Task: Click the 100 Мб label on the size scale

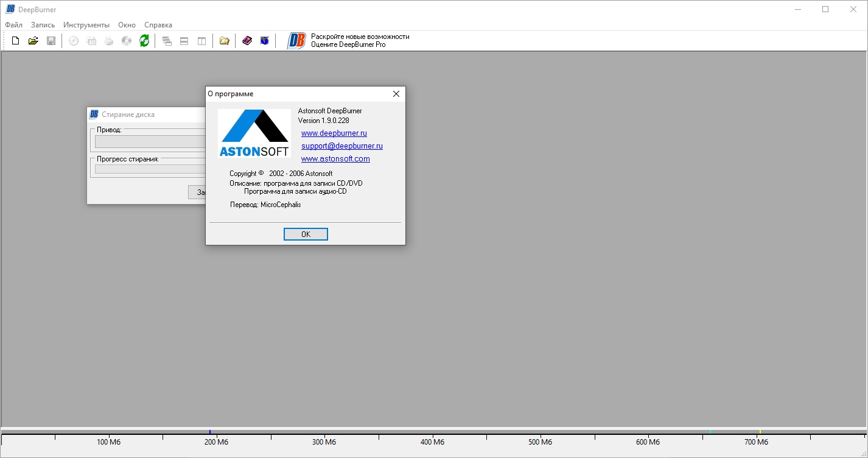Action: [x=109, y=442]
